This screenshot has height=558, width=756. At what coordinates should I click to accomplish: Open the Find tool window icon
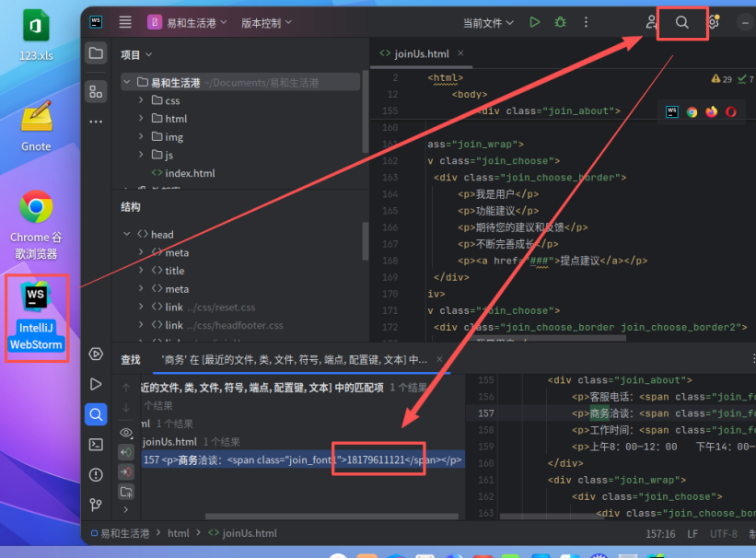96,414
